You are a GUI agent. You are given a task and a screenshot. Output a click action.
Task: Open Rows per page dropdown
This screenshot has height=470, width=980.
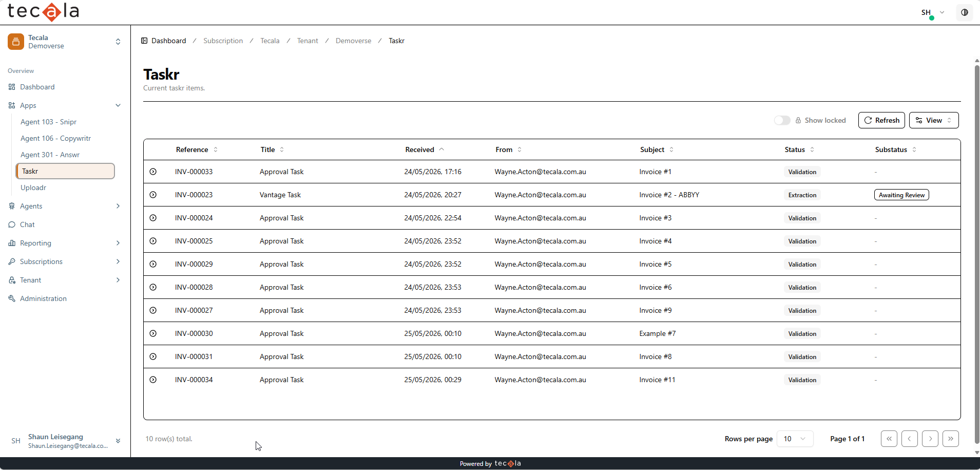tap(795, 439)
